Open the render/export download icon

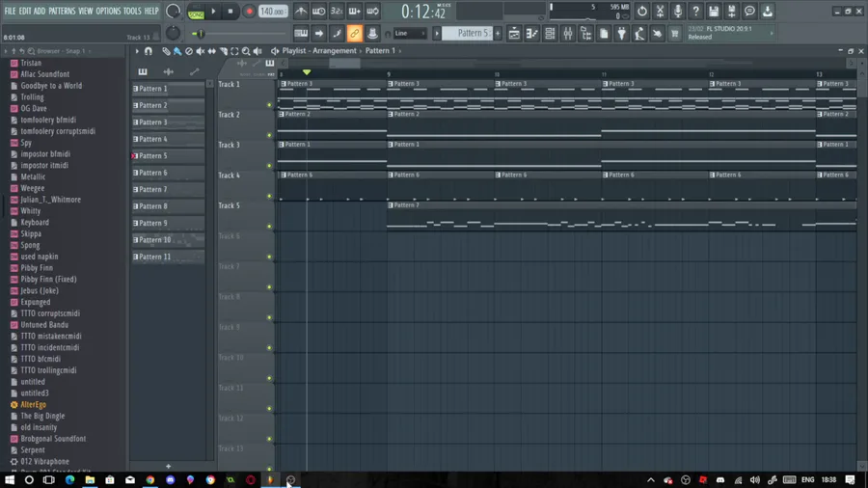(x=768, y=11)
